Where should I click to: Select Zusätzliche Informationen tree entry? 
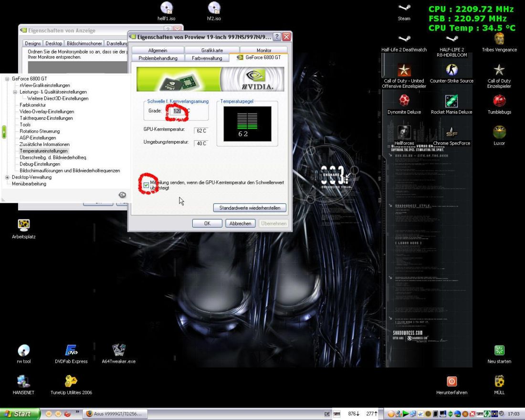point(44,144)
